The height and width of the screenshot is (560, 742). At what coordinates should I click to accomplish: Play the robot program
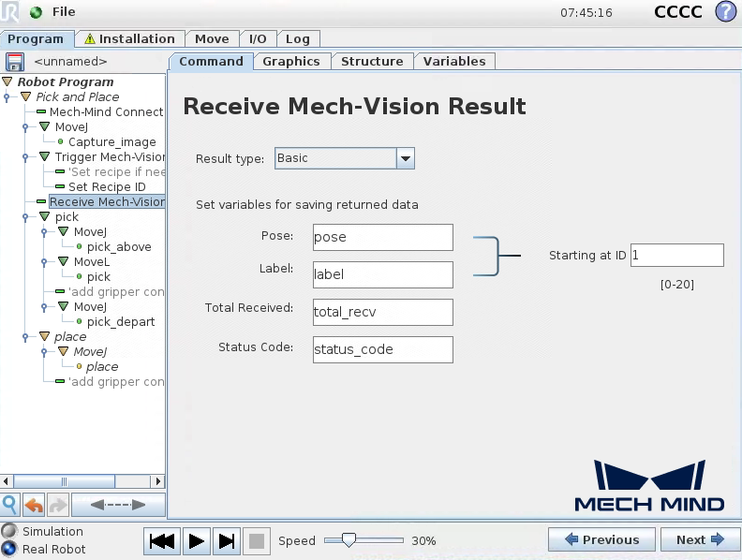(x=197, y=540)
